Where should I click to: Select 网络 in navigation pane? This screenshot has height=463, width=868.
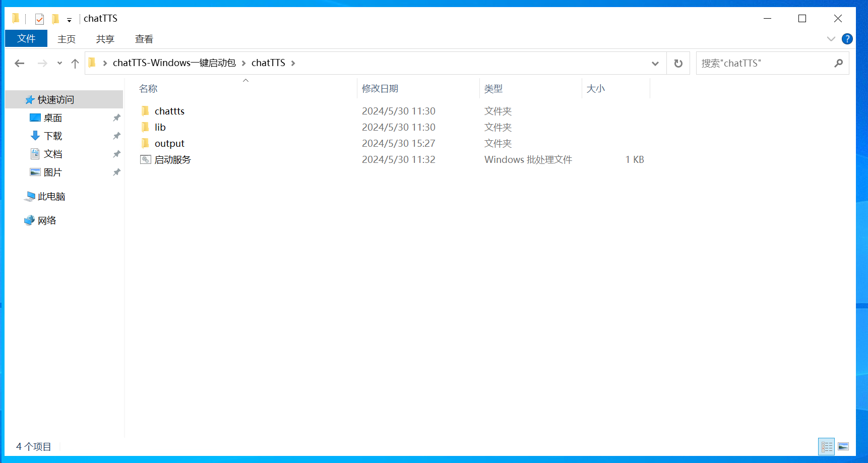47,220
